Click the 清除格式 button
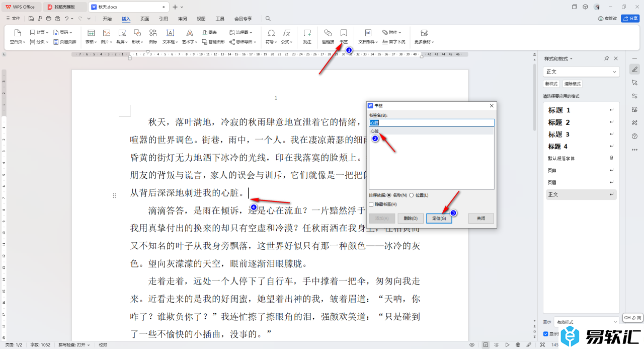 [x=573, y=84]
